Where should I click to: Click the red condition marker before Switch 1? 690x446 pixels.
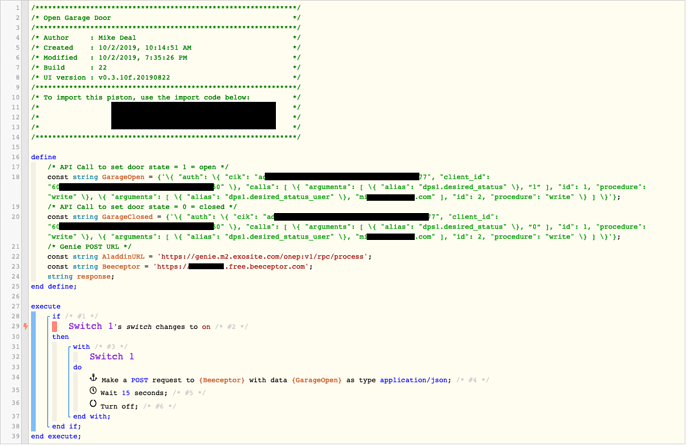55,326
